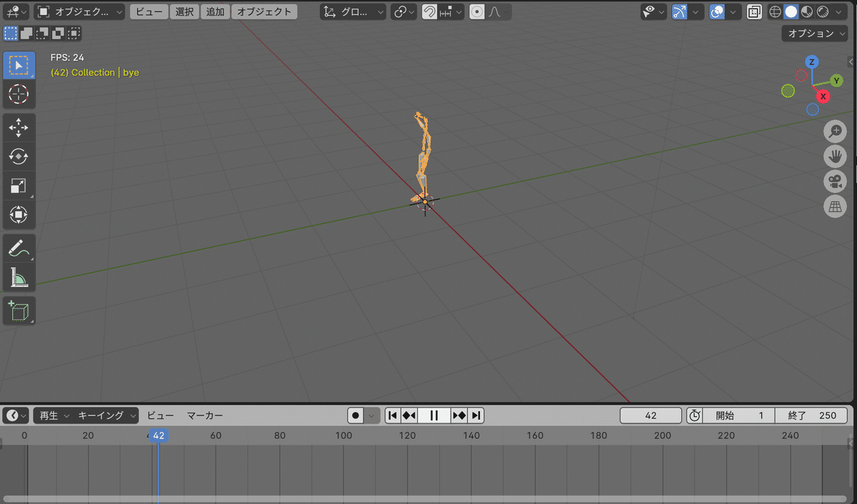The image size is (857, 504).
Task: Open the timeline editor type dropdown
Action: coord(16,415)
